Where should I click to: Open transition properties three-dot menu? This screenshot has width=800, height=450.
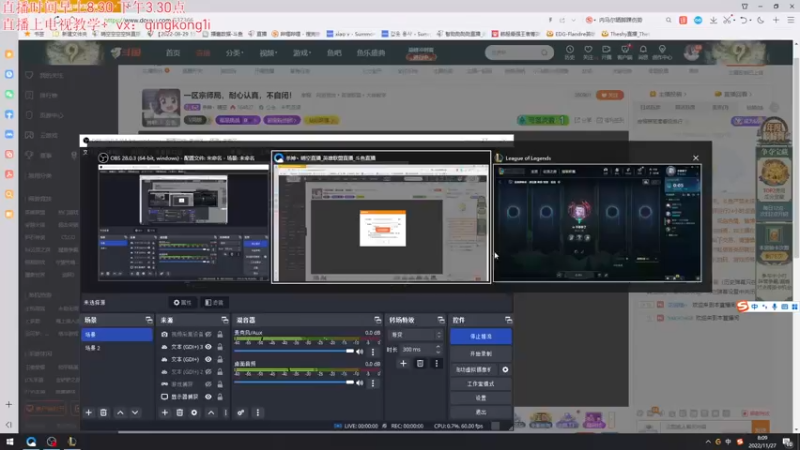click(436, 363)
